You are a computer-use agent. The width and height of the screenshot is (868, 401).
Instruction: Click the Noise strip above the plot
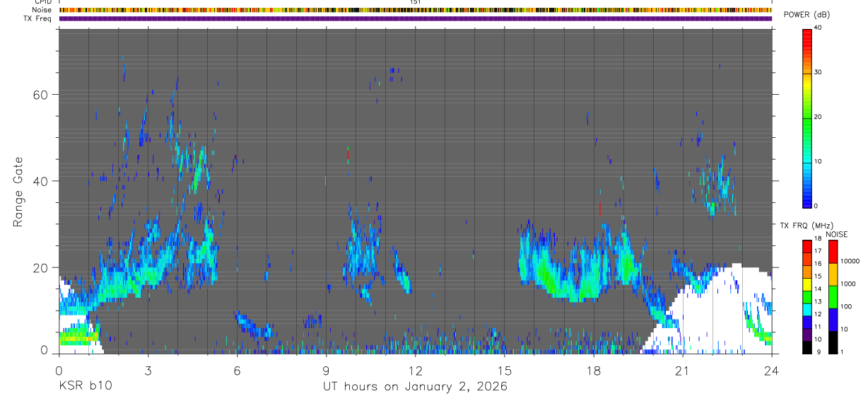point(416,10)
